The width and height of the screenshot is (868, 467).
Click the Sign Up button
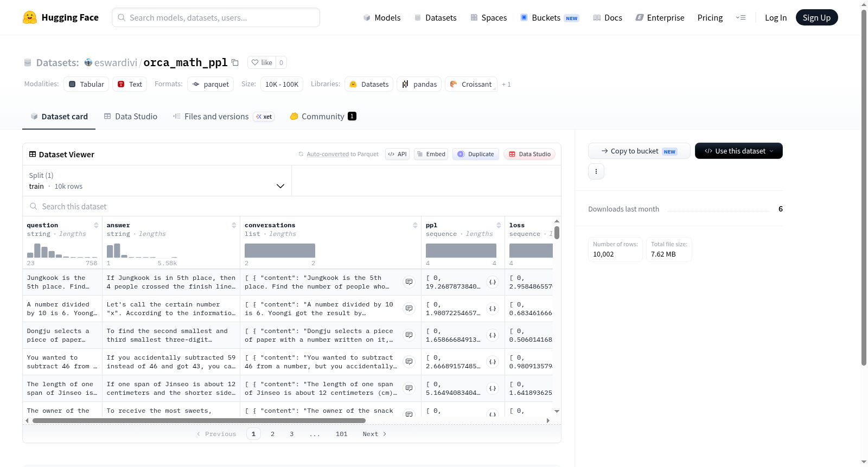click(816, 17)
